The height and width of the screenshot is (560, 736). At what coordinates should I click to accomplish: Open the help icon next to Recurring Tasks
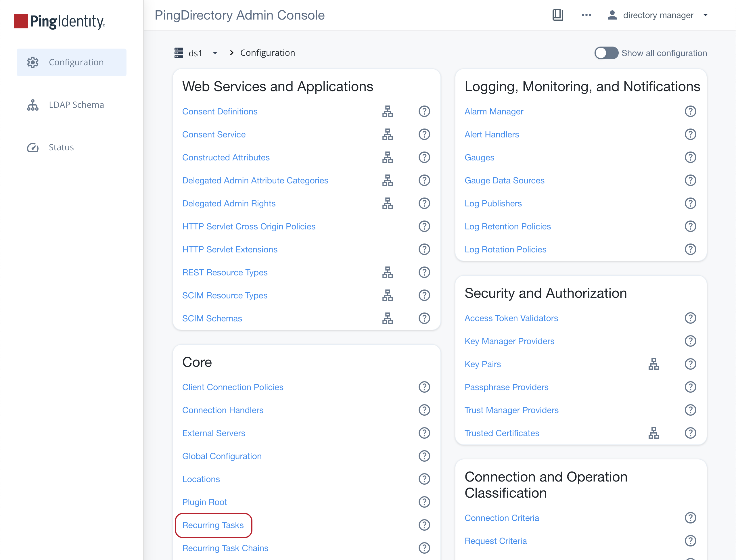424,525
